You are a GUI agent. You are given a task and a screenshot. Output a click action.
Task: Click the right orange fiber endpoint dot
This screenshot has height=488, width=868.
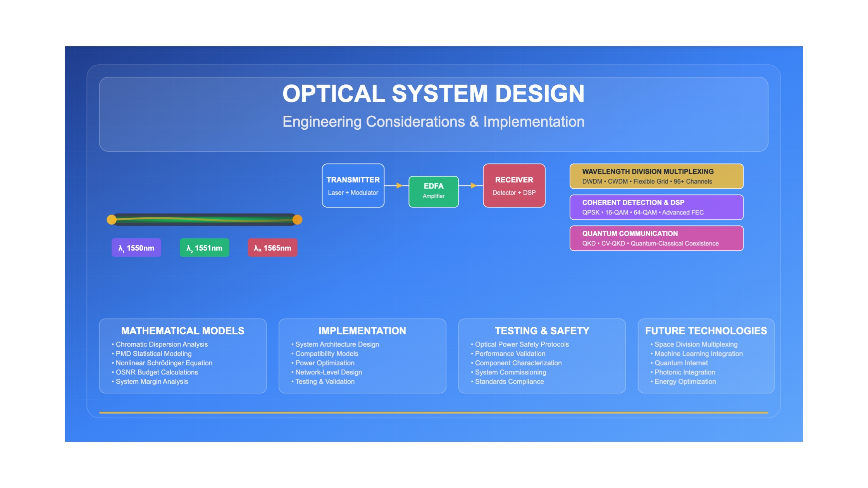point(297,220)
